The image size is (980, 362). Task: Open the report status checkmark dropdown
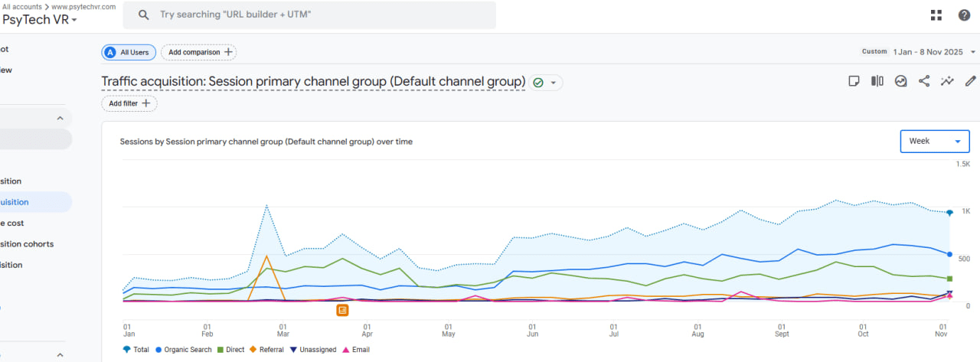click(x=546, y=83)
